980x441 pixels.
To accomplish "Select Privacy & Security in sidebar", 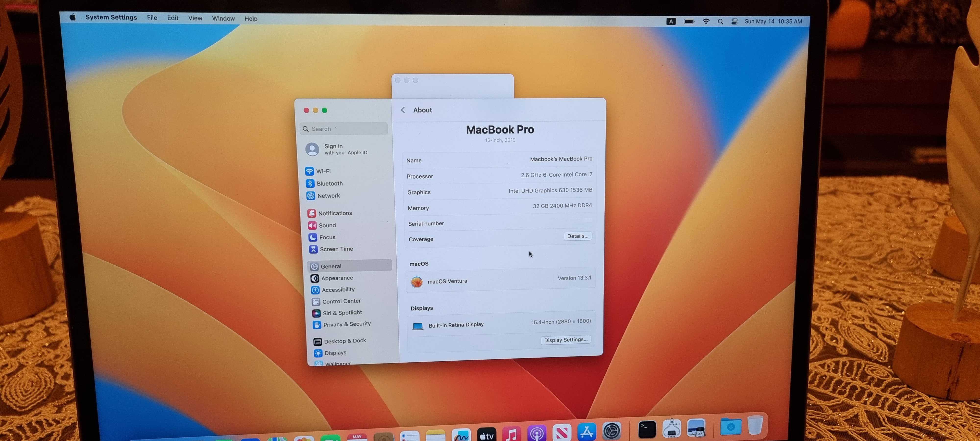I will pyautogui.click(x=346, y=324).
